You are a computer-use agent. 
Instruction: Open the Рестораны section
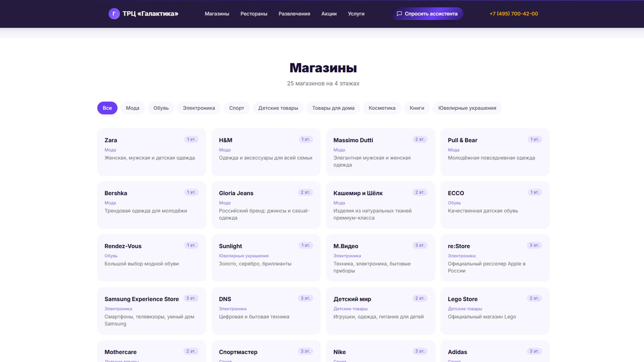(254, 14)
